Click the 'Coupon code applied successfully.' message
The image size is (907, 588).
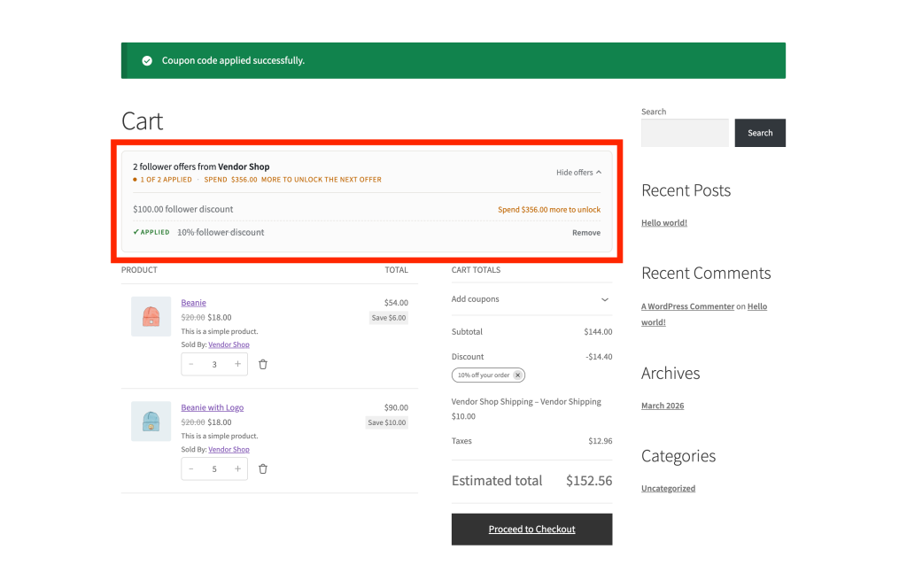[233, 61]
